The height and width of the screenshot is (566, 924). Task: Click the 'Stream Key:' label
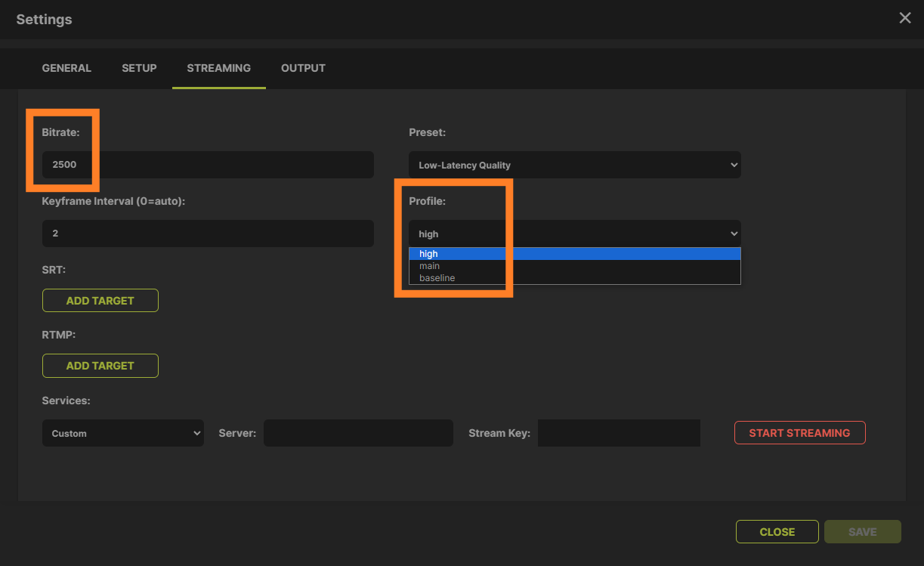pos(499,433)
